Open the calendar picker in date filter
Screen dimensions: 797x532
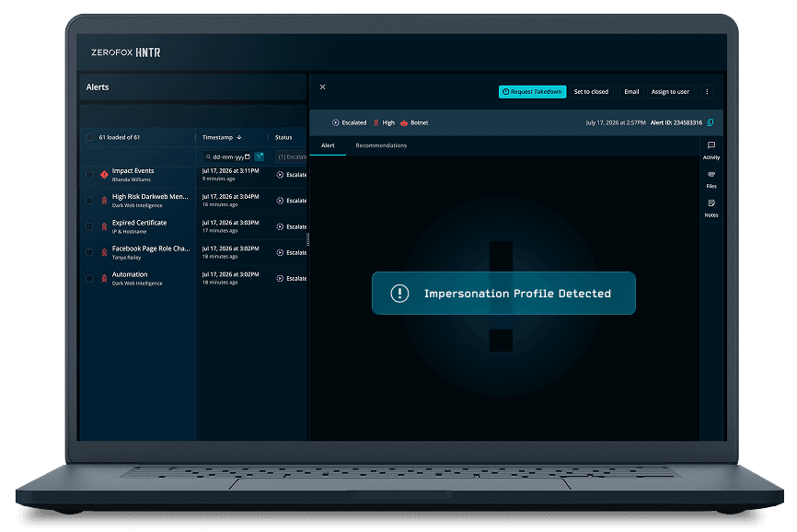click(x=248, y=156)
